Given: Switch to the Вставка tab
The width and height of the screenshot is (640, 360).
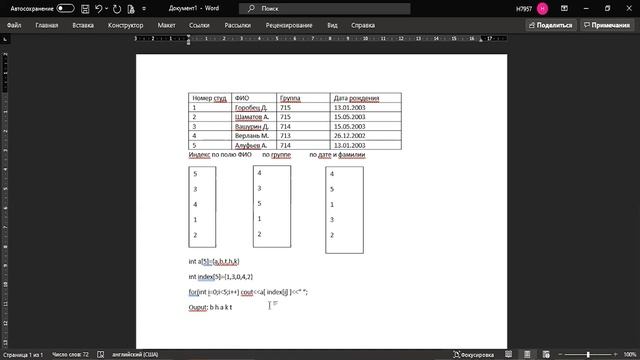Looking at the screenshot, I should [x=83, y=25].
